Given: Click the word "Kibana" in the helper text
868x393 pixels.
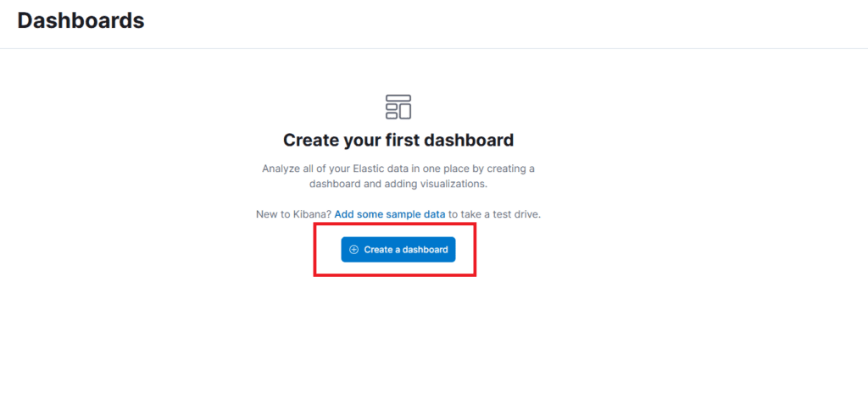Looking at the screenshot, I should 312,214.
